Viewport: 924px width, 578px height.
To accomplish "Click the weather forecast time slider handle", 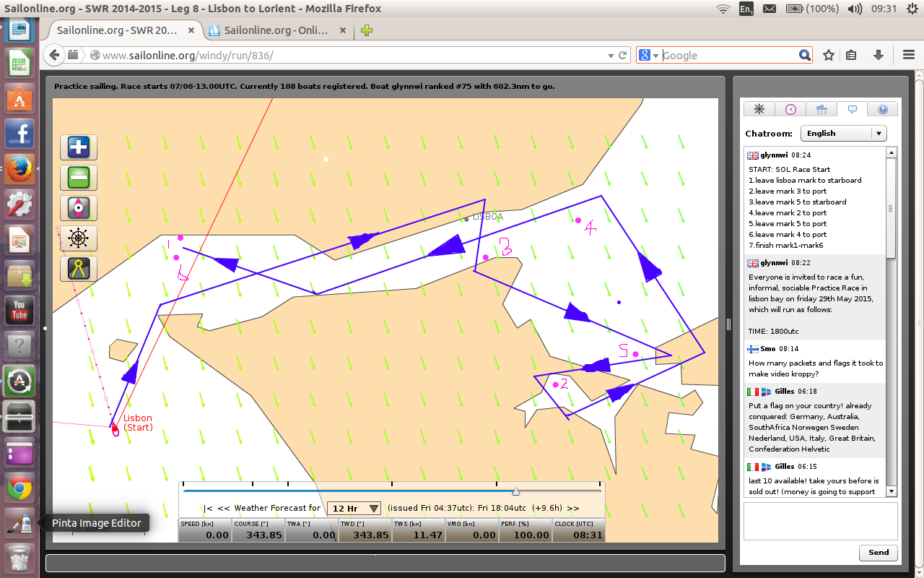I will (x=515, y=491).
